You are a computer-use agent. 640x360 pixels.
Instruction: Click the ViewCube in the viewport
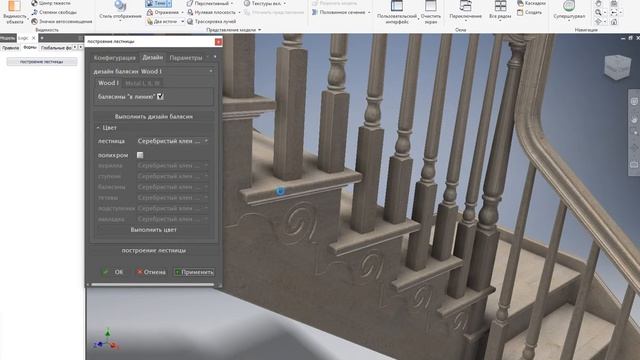pos(617,67)
